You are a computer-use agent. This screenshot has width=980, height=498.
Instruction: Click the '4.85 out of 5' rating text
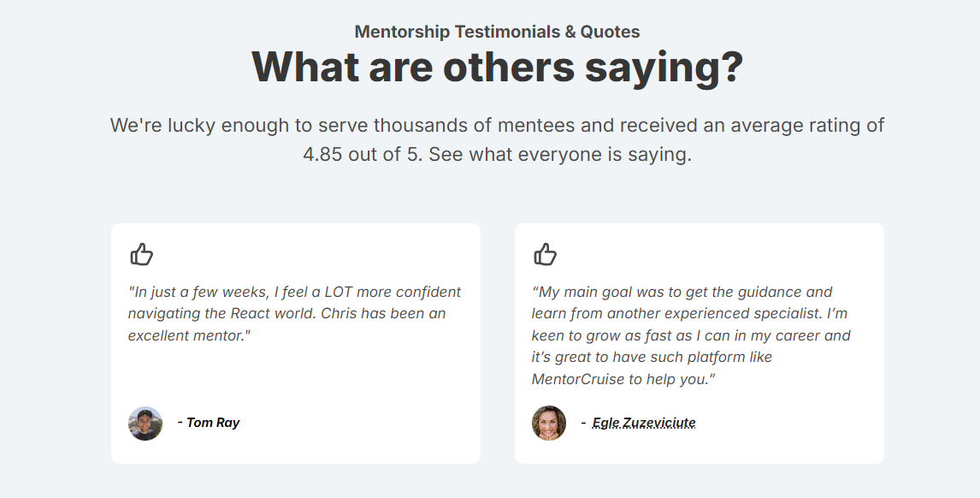[363, 156]
